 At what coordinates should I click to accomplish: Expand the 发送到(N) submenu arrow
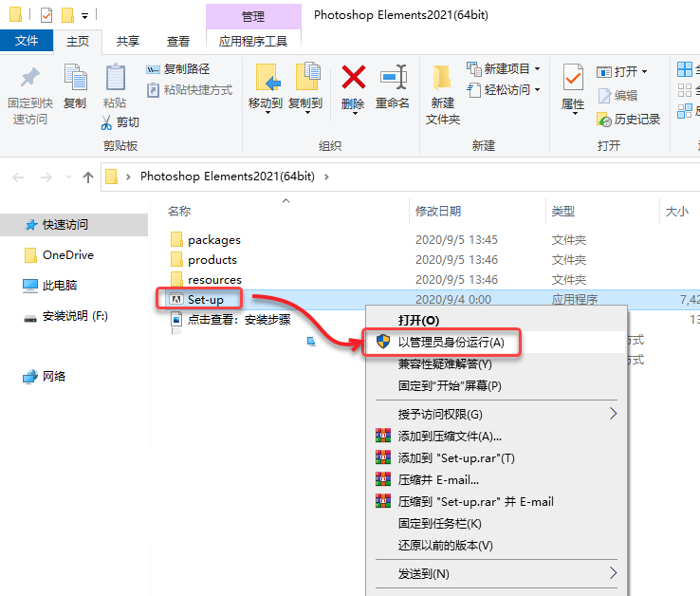(x=614, y=573)
